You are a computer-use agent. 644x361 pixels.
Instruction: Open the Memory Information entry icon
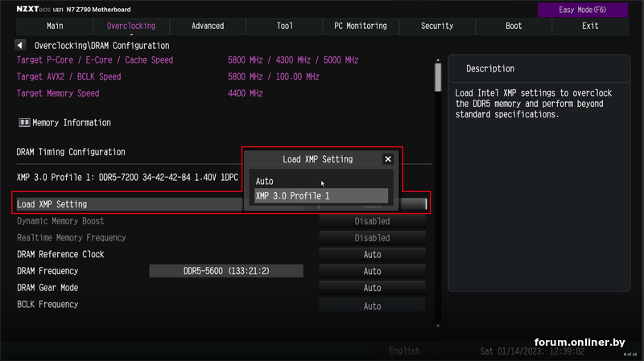tap(24, 123)
